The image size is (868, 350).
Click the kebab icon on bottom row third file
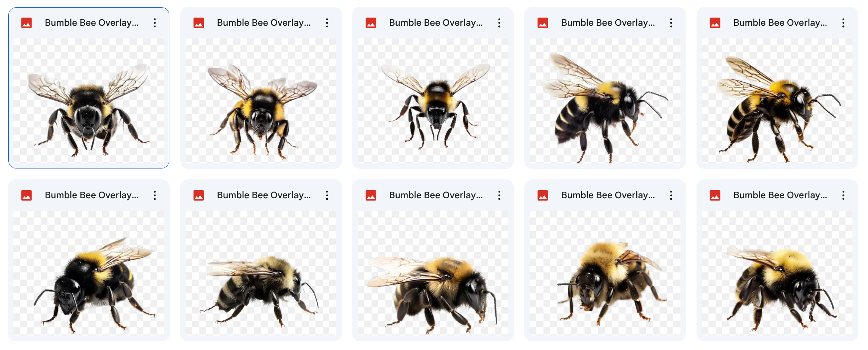pyautogui.click(x=499, y=195)
